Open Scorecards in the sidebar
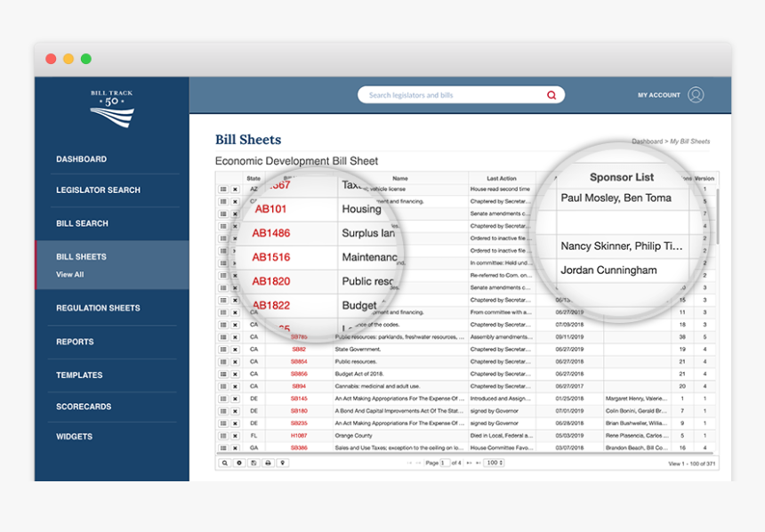This screenshot has width=765, height=532. (x=84, y=407)
